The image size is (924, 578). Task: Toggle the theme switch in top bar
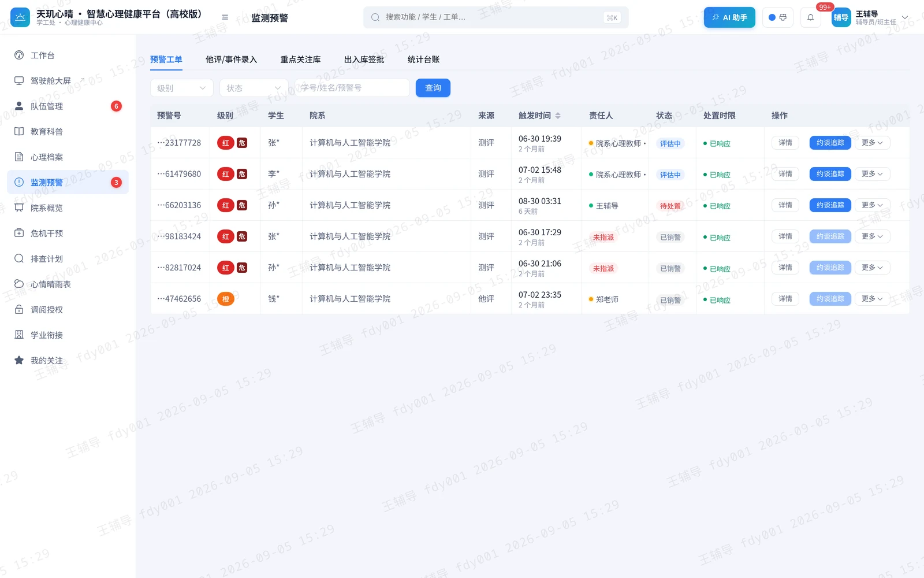[x=778, y=17]
